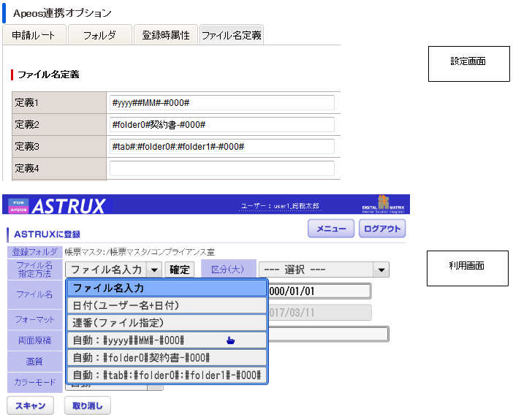Click the 取り消し button
513x420 pixels.
point(88,405)
